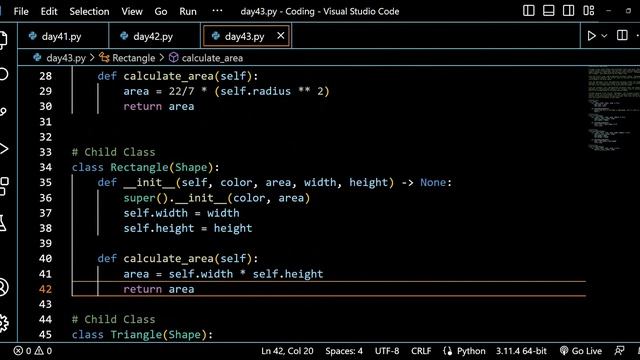Click 'class Triangle(Shape):' line
Image resolution: width=640 pixels, height=360 pixels.
coord(142,335)
